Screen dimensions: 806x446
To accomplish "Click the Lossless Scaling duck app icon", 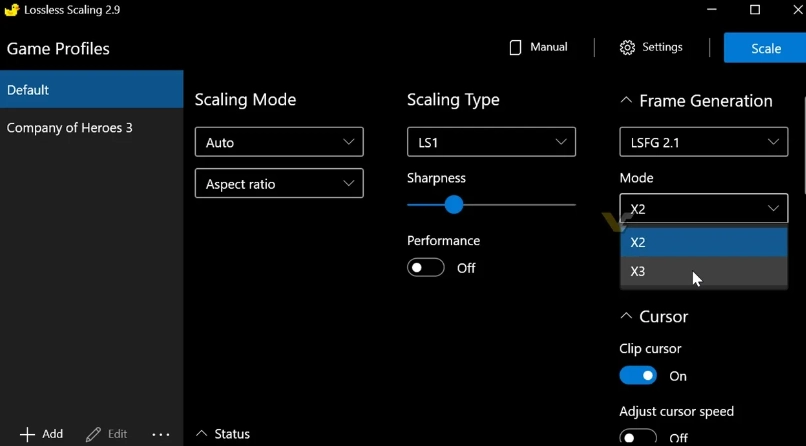I will pos(12,10).
